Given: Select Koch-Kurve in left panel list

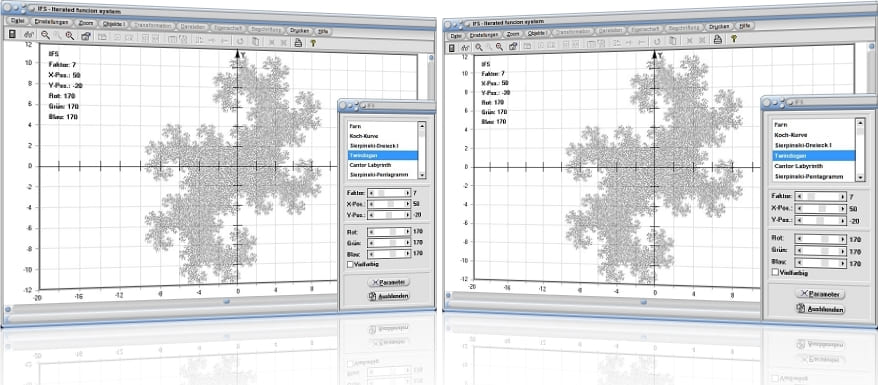Looking at the screenshot, I should click(x=383, y=136).
